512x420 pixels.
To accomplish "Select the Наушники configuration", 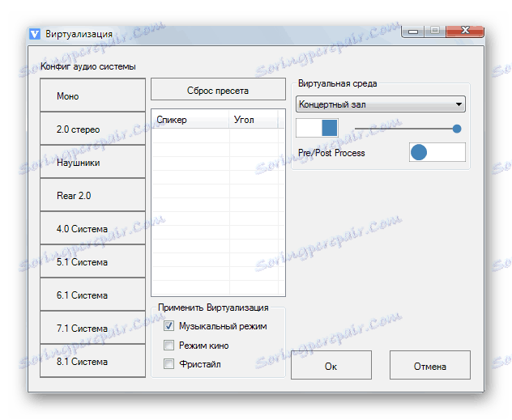I will [92, 162].
